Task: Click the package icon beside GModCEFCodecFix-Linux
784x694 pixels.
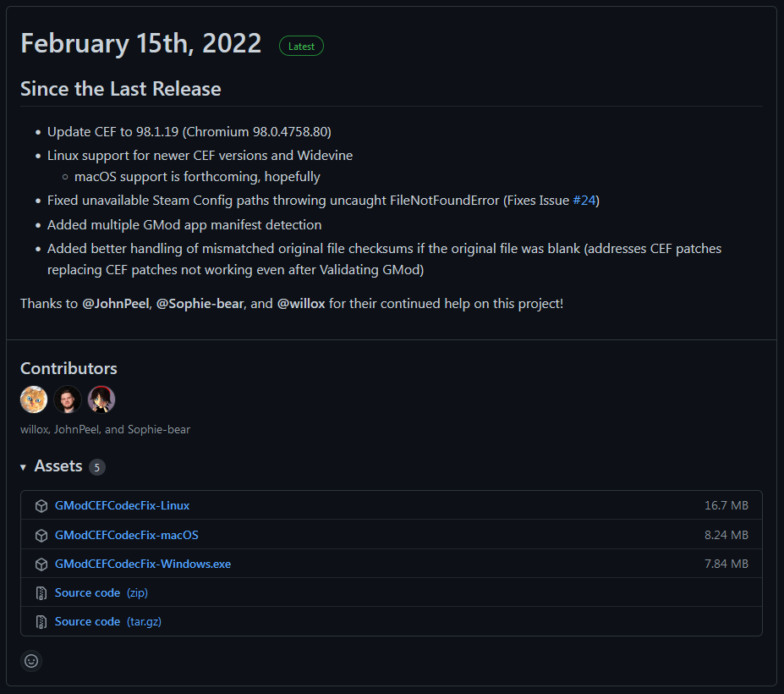Action: point(41,506)
